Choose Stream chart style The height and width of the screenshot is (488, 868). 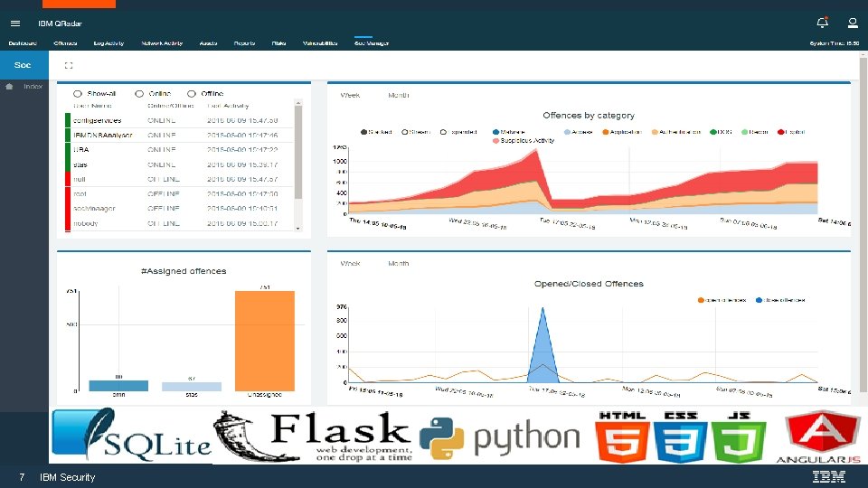(405, 132)
